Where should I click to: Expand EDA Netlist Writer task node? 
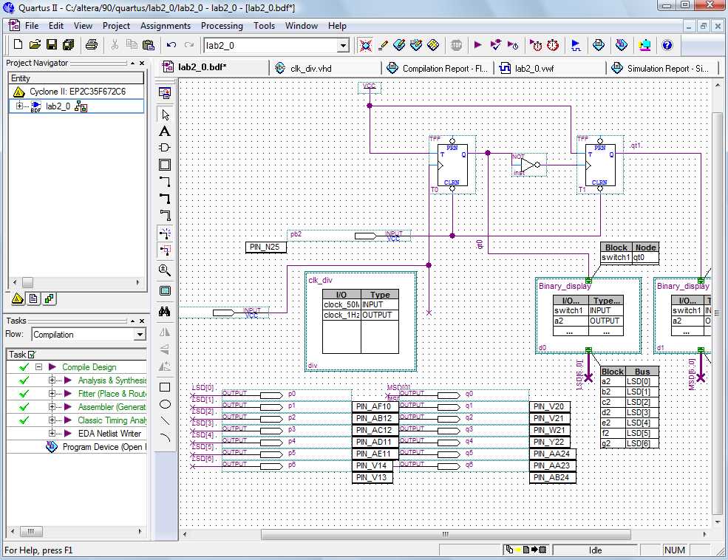click(x=52, y=434)
